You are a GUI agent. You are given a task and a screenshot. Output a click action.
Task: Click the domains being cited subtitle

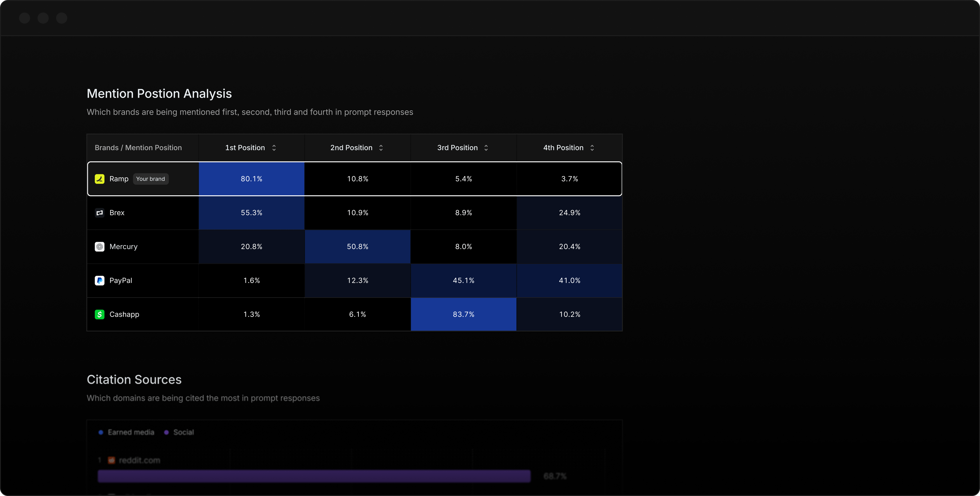(x=203, y=398)
